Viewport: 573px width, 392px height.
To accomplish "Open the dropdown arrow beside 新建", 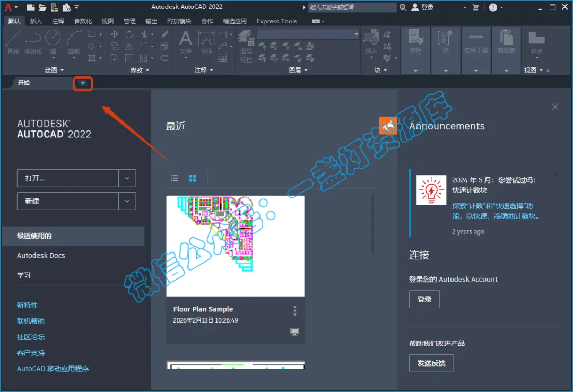I will [127, 201].
